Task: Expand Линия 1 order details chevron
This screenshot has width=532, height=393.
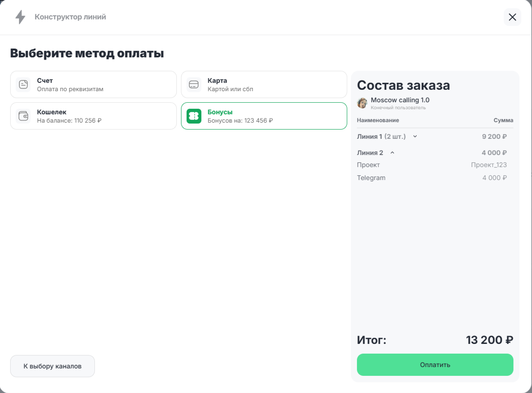Action: click(x=415, y=137)
